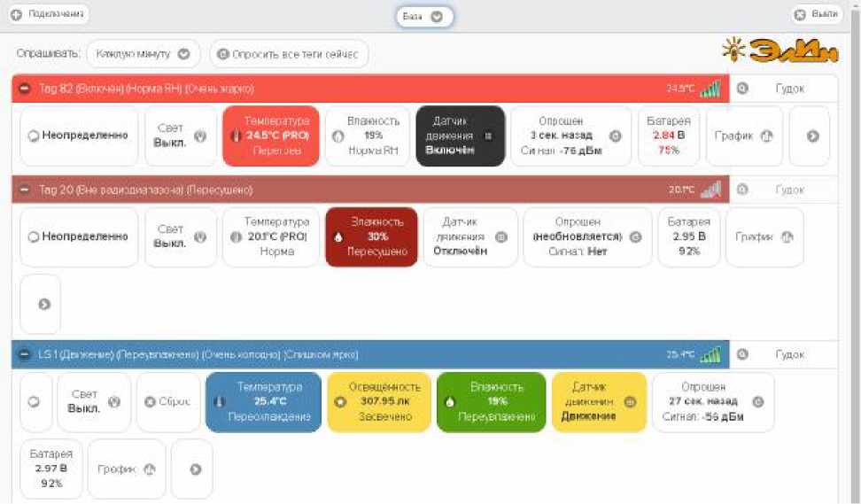Click the more arrow for LS 1

pos(192,469)
